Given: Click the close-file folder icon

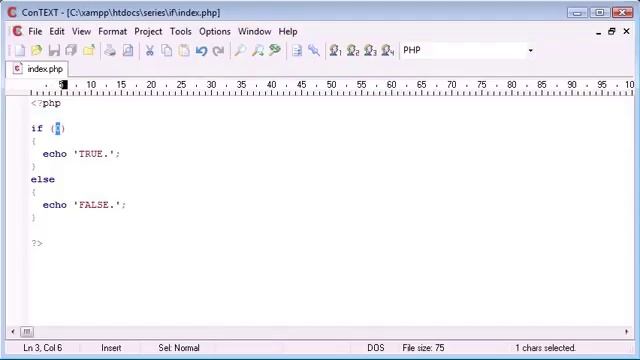Looking at the screenshot, I should click(x=89, y=51).
